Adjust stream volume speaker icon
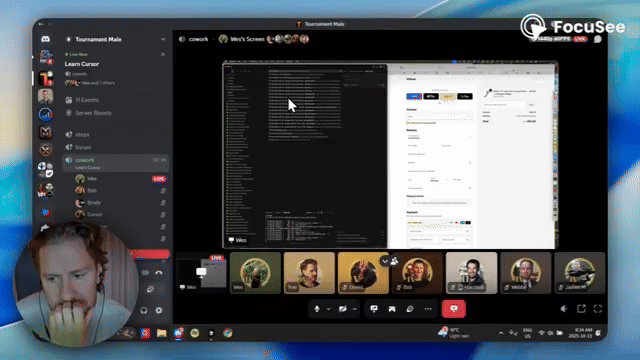 point(564,309)
